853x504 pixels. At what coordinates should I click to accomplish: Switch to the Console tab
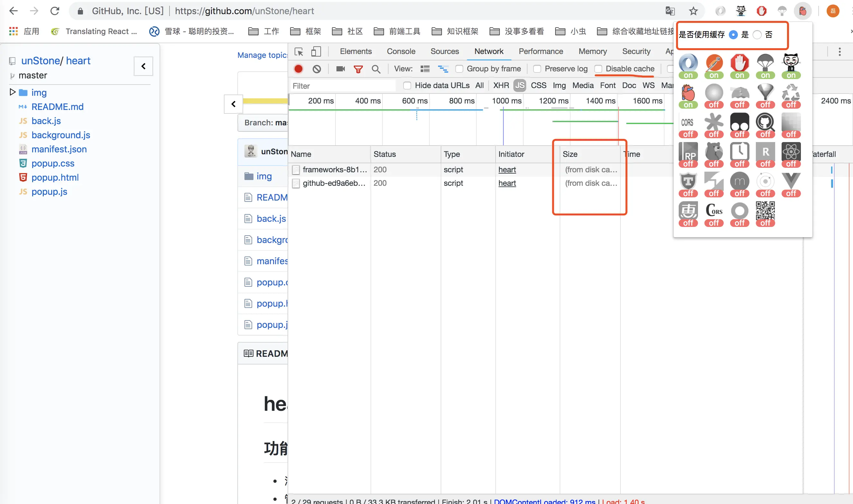click(x=401, y=51)
